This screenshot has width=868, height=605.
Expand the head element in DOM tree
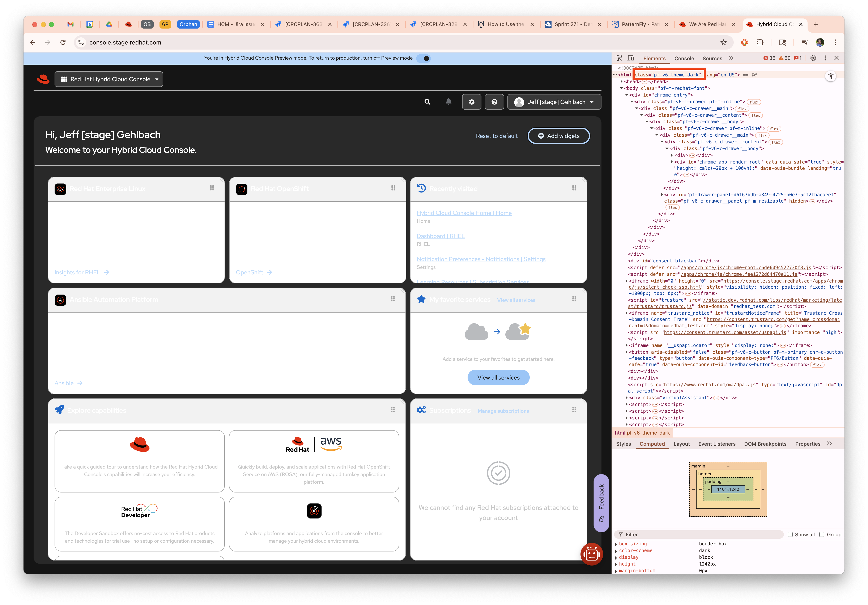[621, 81]
